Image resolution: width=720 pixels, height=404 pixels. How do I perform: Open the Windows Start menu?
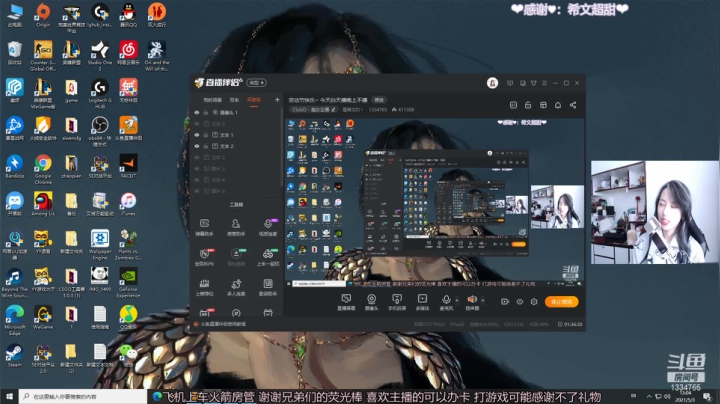click(x=9, y=396)
